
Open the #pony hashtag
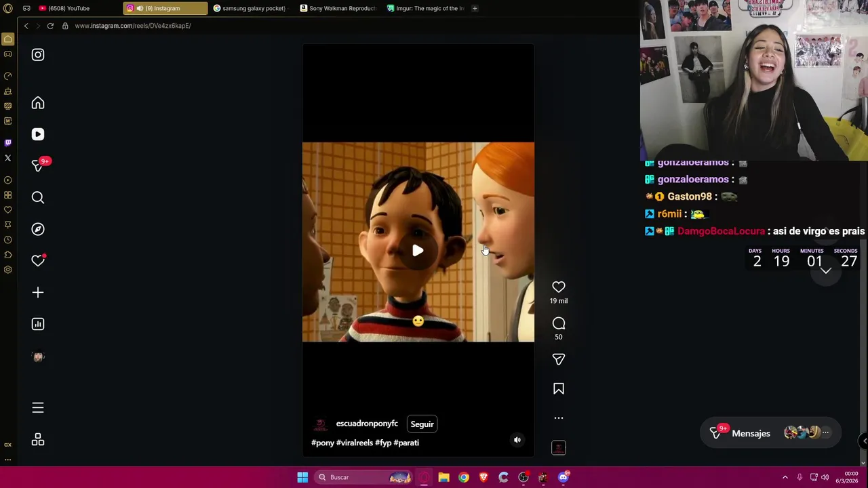323,443
